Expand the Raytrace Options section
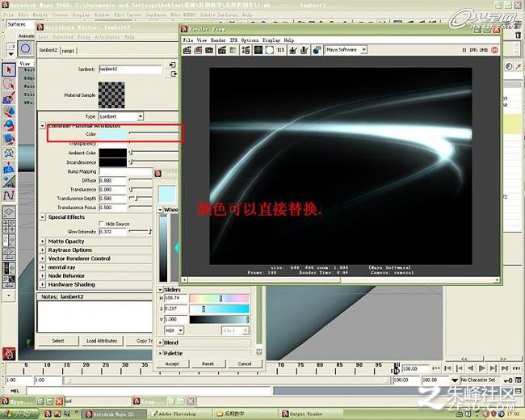The height and width of the screenshot is (420, 525). (43, 250)
